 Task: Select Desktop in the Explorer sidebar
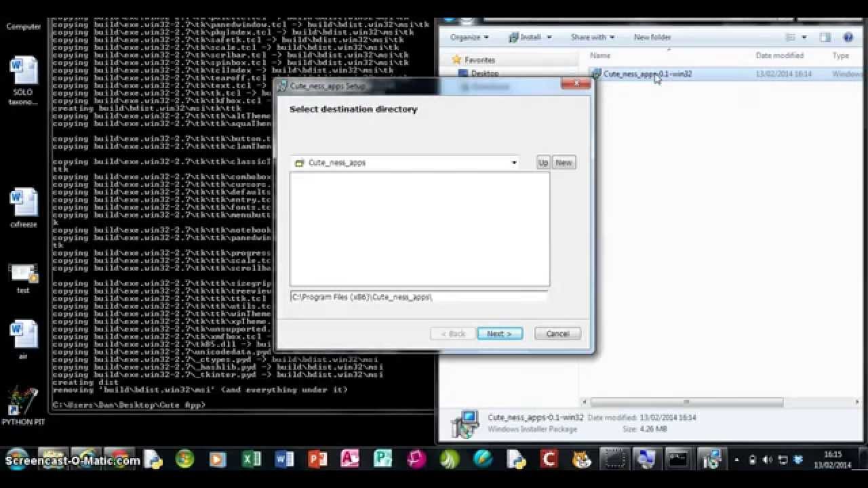point(484,73)
